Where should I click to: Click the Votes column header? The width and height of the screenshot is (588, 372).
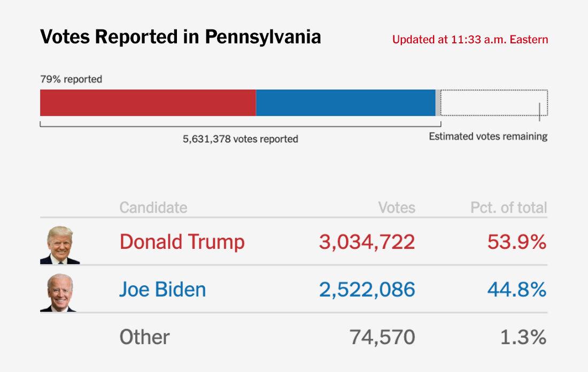(x=396, y=208)
